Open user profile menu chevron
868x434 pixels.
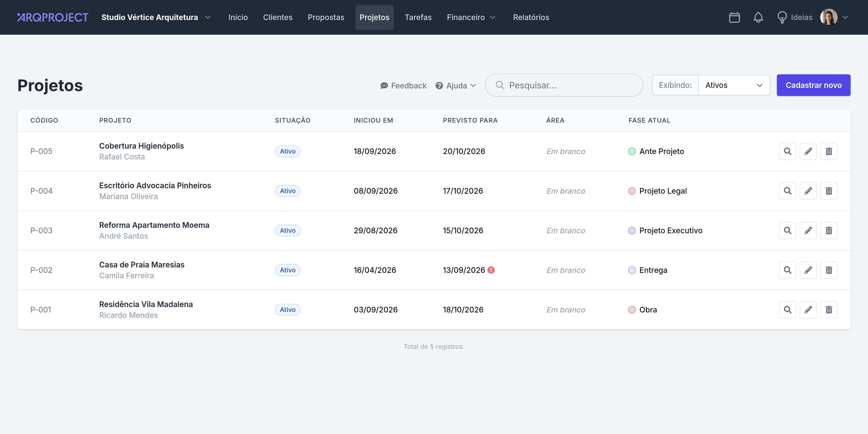tap(845, 17)
